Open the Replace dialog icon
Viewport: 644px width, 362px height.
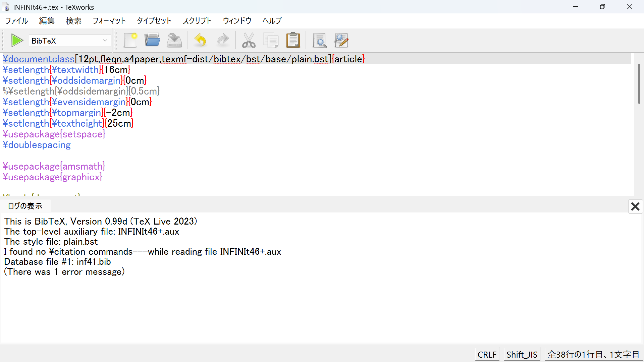pyautogui.click(x=341, y=41)
